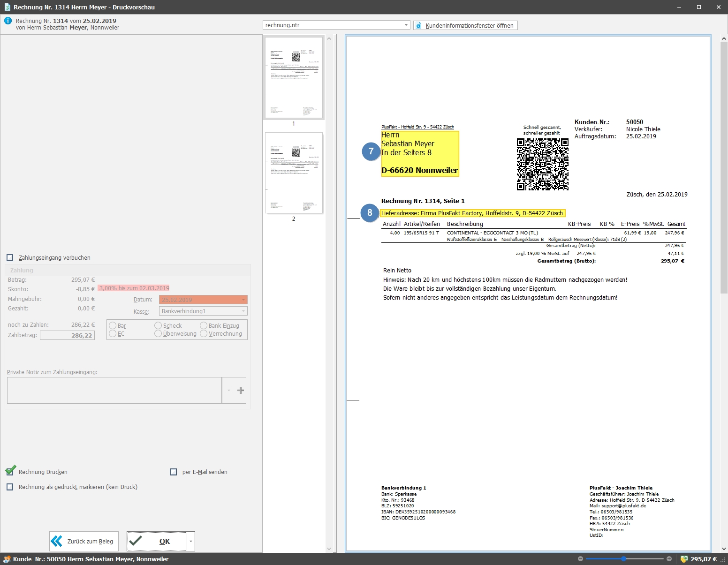This screenshot has height=565, width=728.
Task: Click the zoom-in plus icon in status bar
Action: tap(669, 559)
